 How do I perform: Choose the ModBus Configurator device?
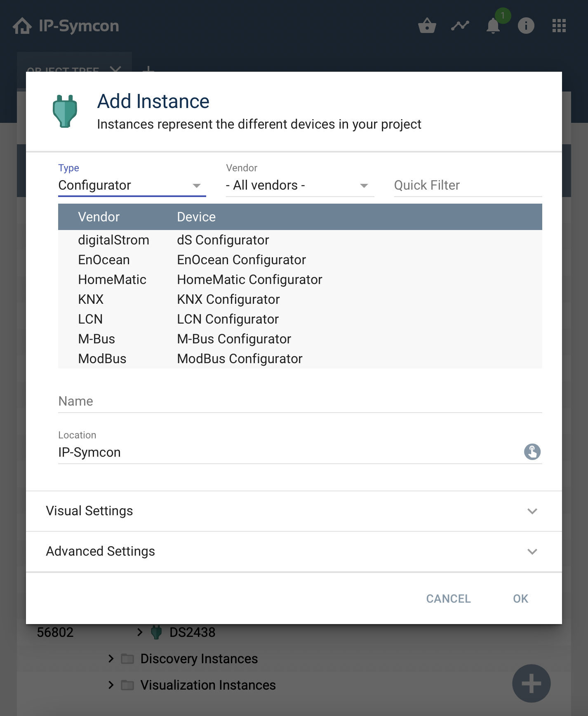pyautogui.click(x=240, y=359)
